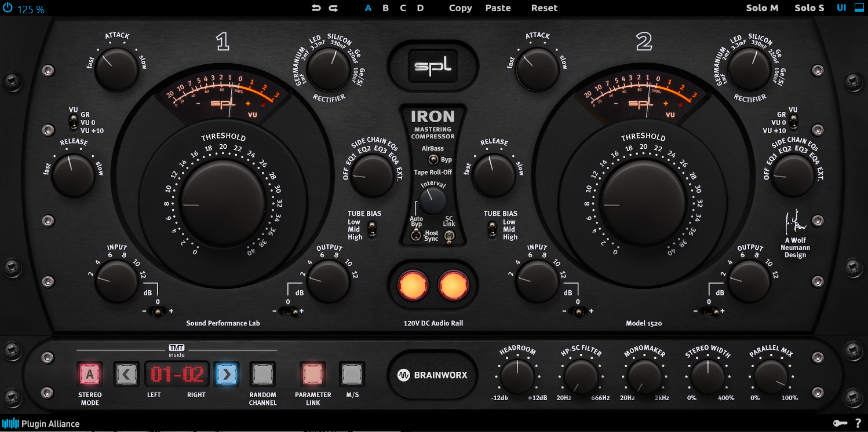This screenshot has height=432, width=868.
Task: Click the power button at top left
Action: tap(8, 8)
